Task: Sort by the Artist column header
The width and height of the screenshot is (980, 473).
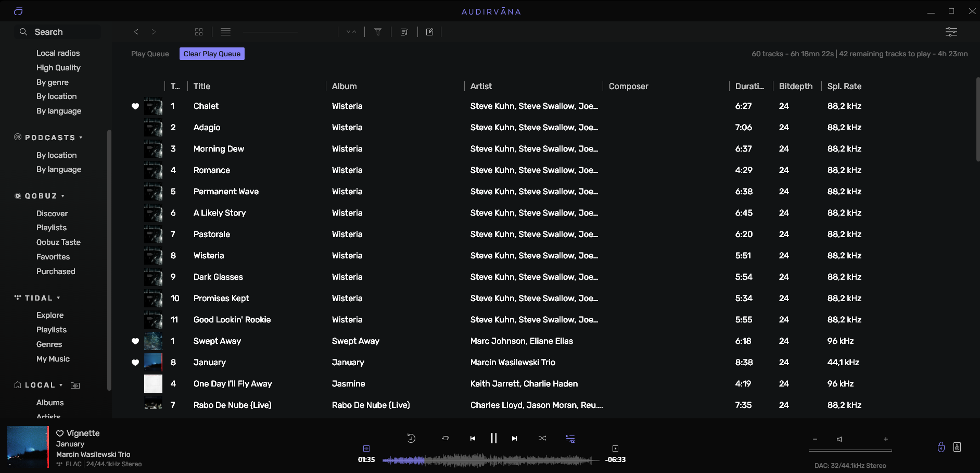Action: [481, 86]
